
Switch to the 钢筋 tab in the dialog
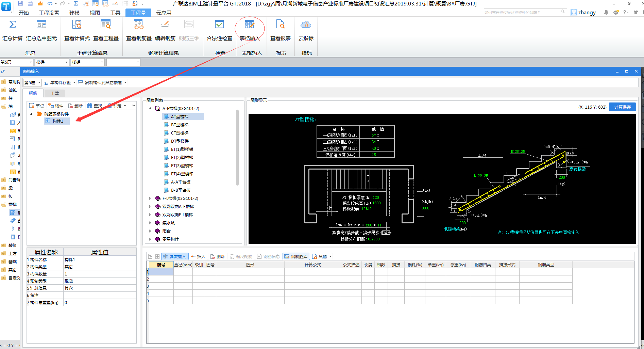pyautogui.click(x=33, y=93)
